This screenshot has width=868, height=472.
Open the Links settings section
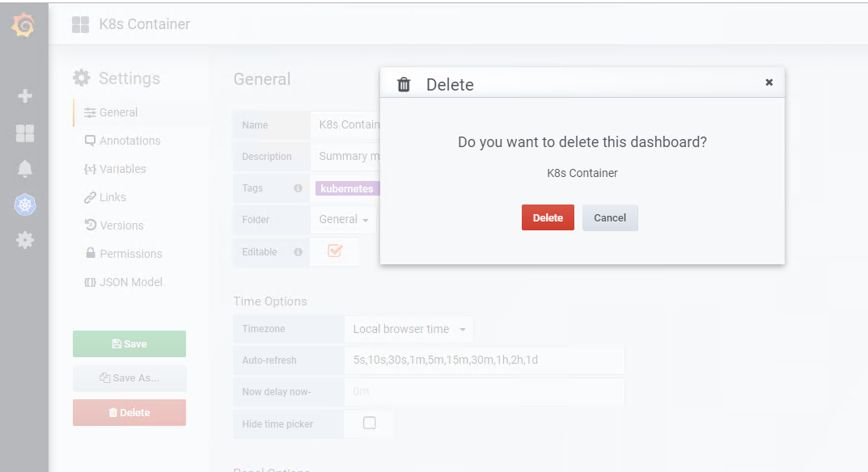pos(105,197)
